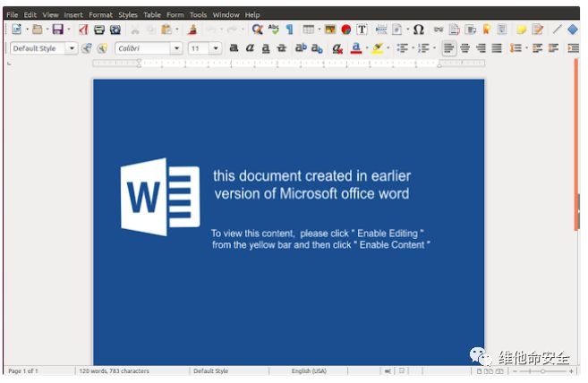Open the font size dropdown
588x383 pixels.
(x=216, y=48)
